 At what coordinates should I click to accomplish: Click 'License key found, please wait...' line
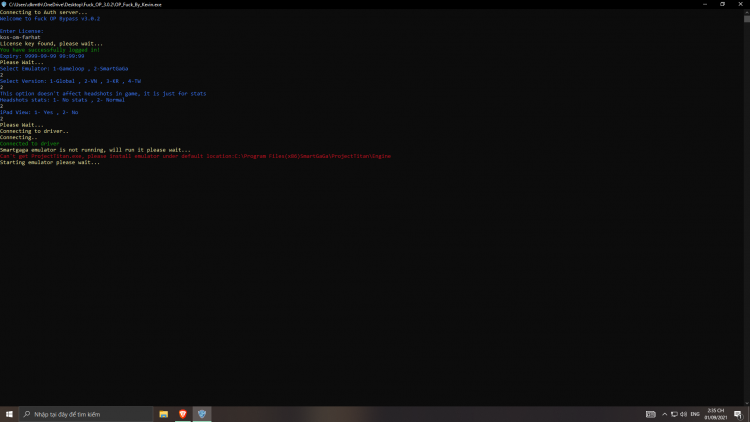point(51,44)
